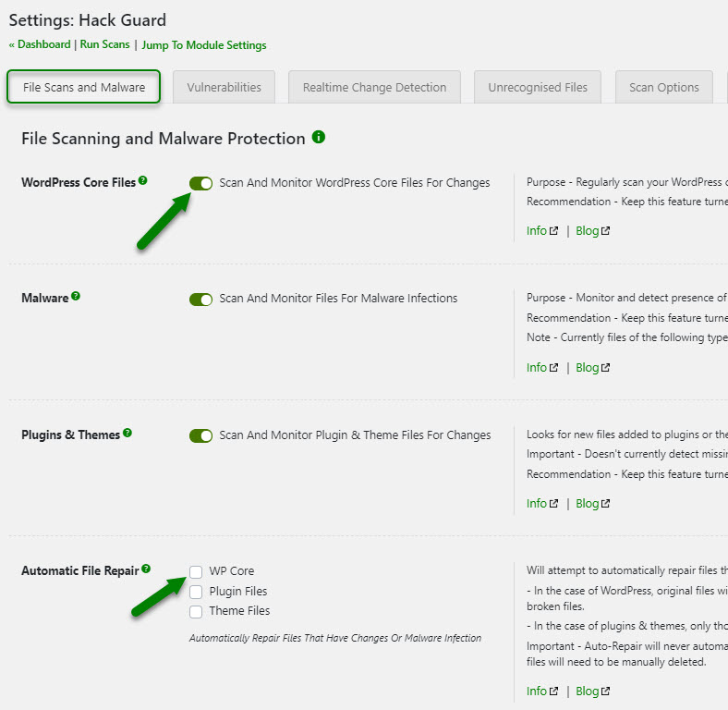728x710 pixels.
Task: Toggle Plugin & Theme files scanning switch
Action: pyautogui.click(x=200, y=435)
